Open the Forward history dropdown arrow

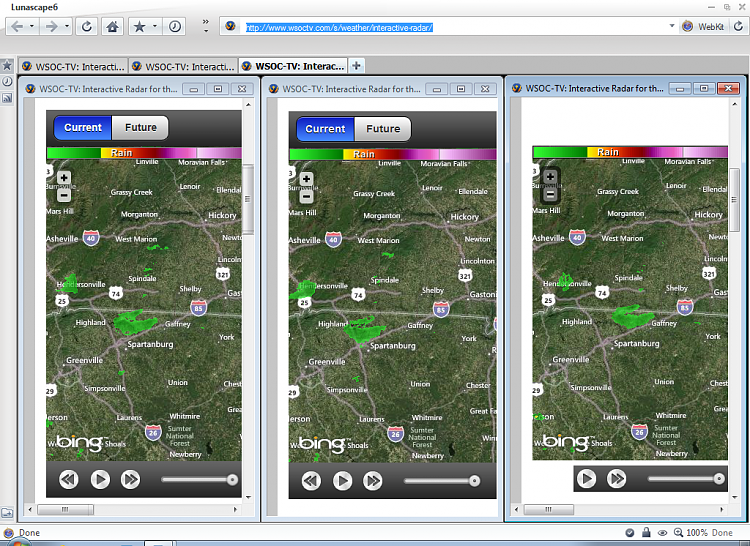(x=66, y=26)
